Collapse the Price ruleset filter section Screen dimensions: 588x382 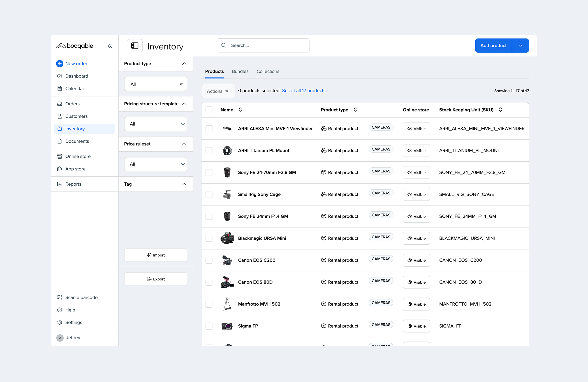184,144
